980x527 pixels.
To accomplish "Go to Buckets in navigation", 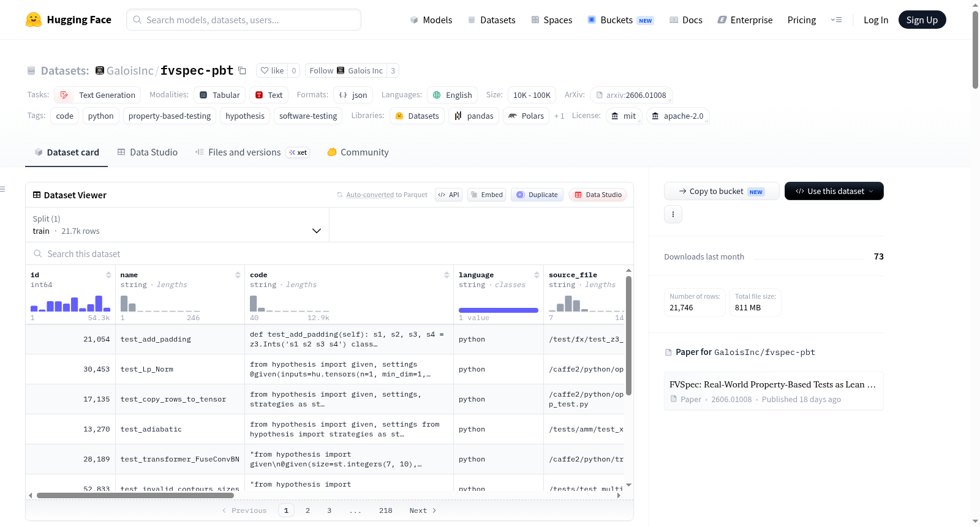I will click(620, 20).
